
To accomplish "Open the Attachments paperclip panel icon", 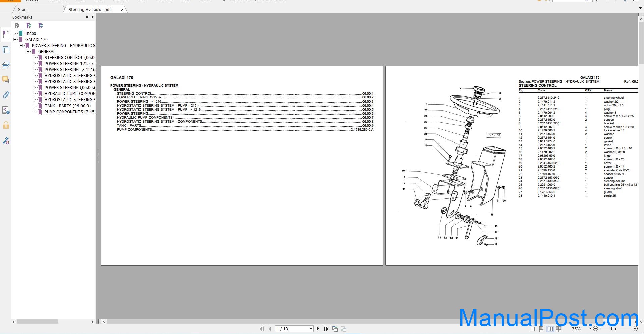I will [x=6, y=95].
